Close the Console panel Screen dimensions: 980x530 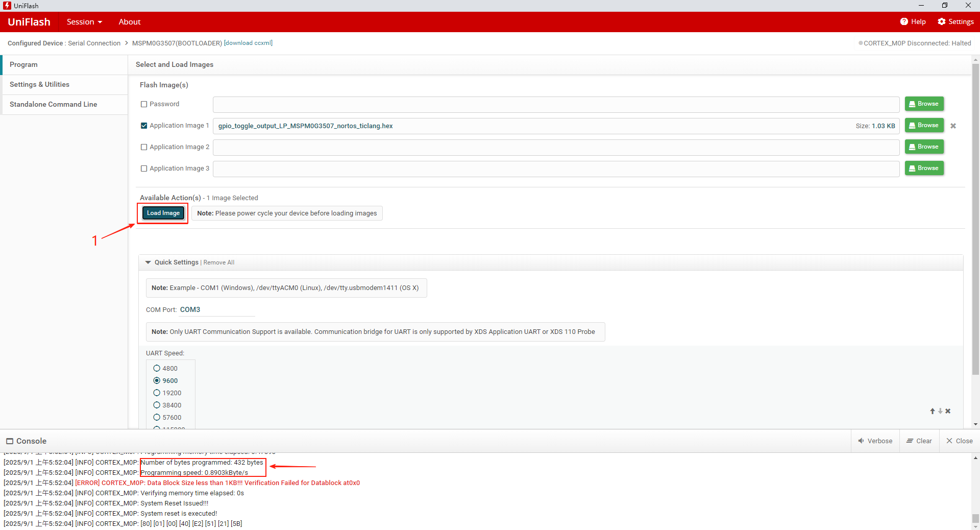[x=960, y=441]
